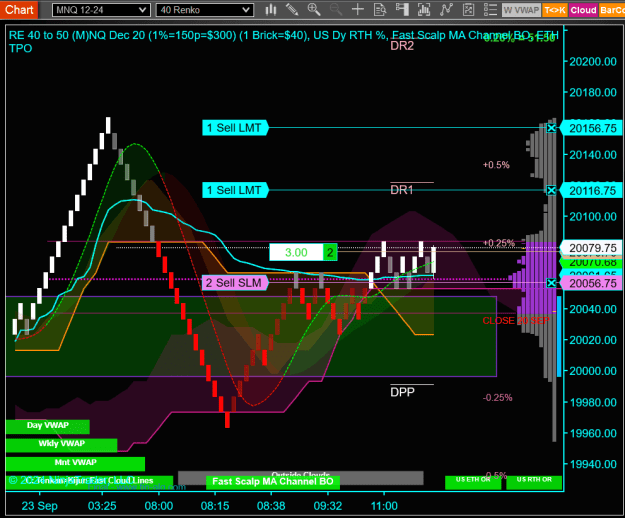The image size is (625, 518).
Task: Open the bar type chart style icon
Action: [x=271, y=10]
